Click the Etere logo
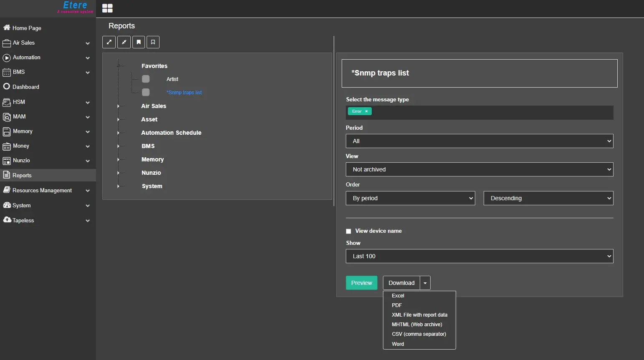The height and width of the screenshot is (360, 644). [x=75, y=7]
